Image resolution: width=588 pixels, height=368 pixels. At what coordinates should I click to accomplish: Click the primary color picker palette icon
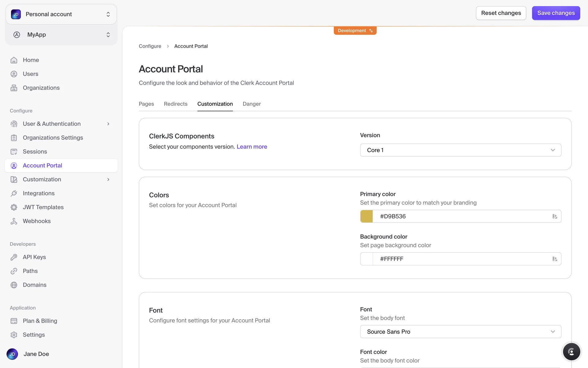[x=555, y=217]
